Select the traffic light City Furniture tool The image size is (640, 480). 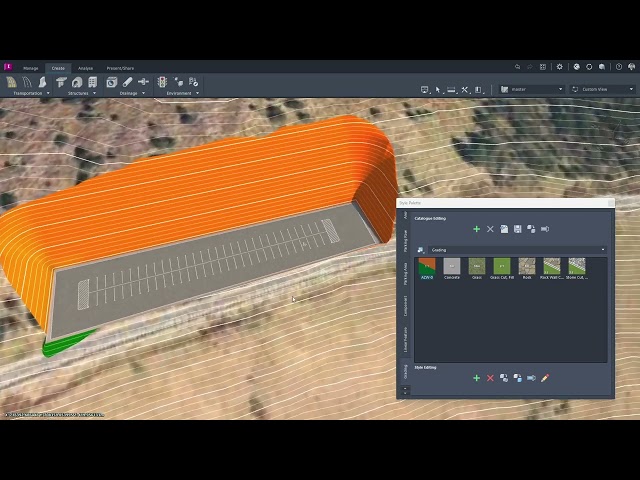162,82
